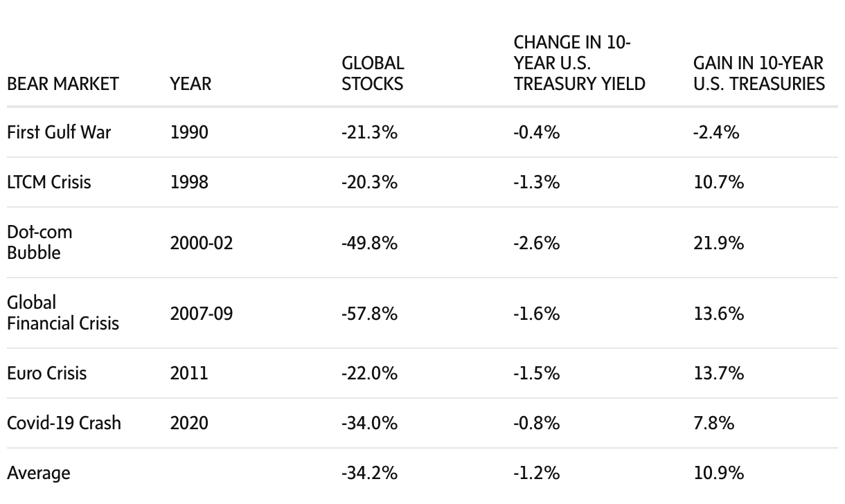The height and width of the screenshot is (504, 845).
Task: Select the LTCM Crisis row label
Action: click(x=48, y=182)
